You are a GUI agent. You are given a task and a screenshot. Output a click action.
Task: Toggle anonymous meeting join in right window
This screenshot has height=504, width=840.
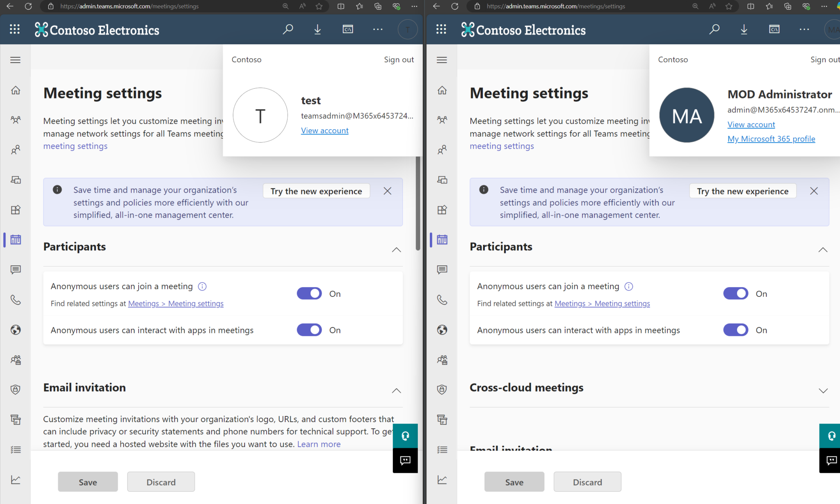[735, 293]
